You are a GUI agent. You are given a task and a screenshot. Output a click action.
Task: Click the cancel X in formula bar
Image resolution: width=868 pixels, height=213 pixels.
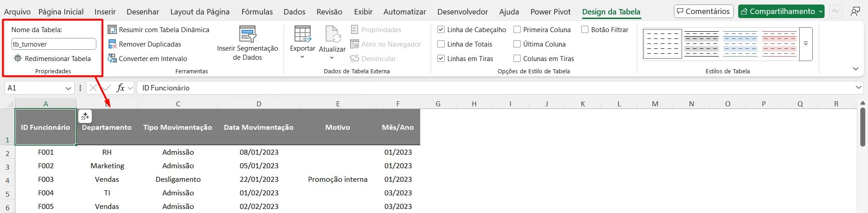tap(93, 88)
